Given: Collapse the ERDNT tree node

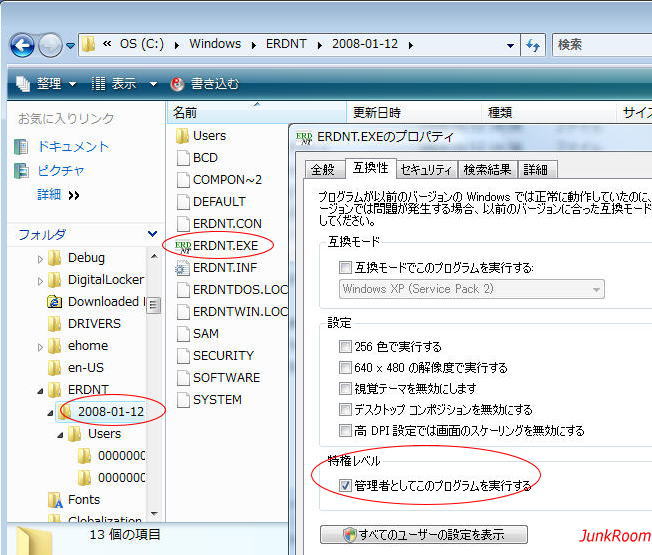Looking at the screenshot, I should click(x=40, y=391).
